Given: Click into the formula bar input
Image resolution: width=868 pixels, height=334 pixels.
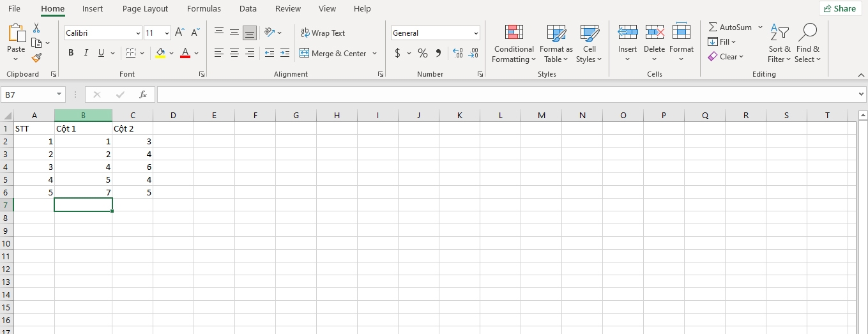Looking at the screenshot, I should coord(506,95).
